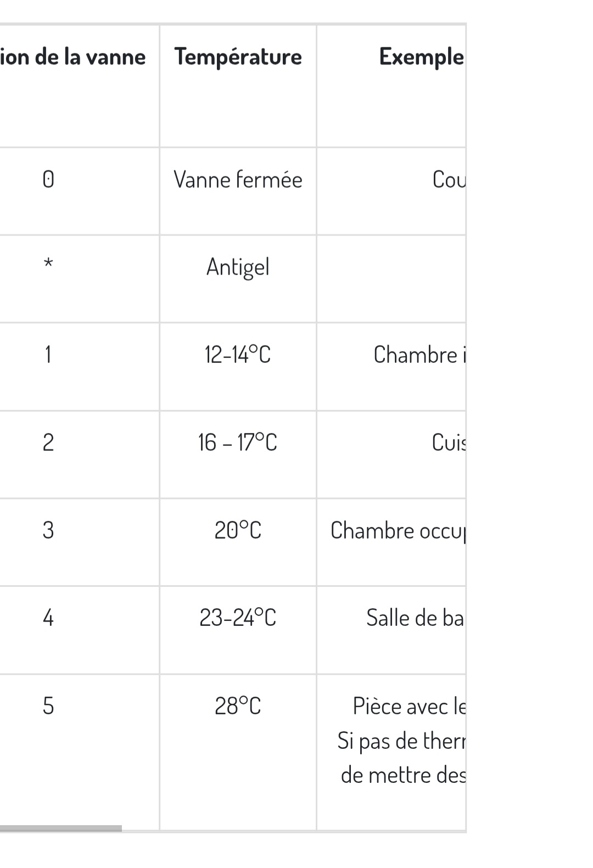Select valve position '4' cell

48,618
